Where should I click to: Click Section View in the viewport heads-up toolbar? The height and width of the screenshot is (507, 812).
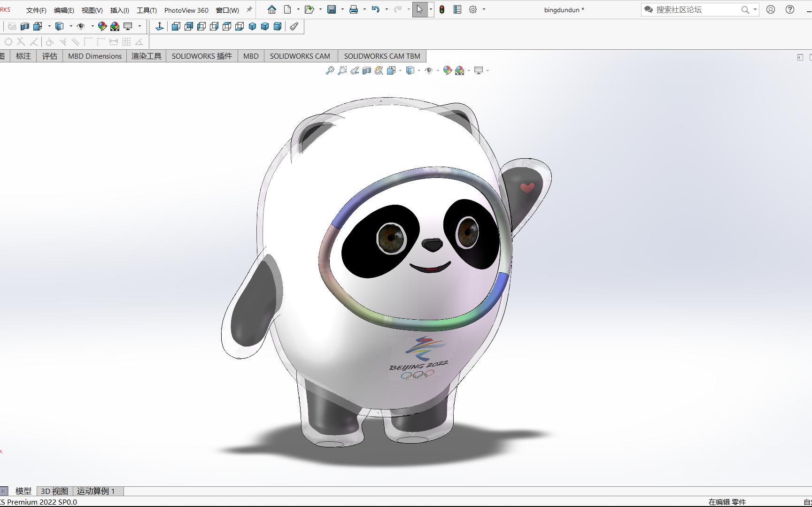click(367, 70)
